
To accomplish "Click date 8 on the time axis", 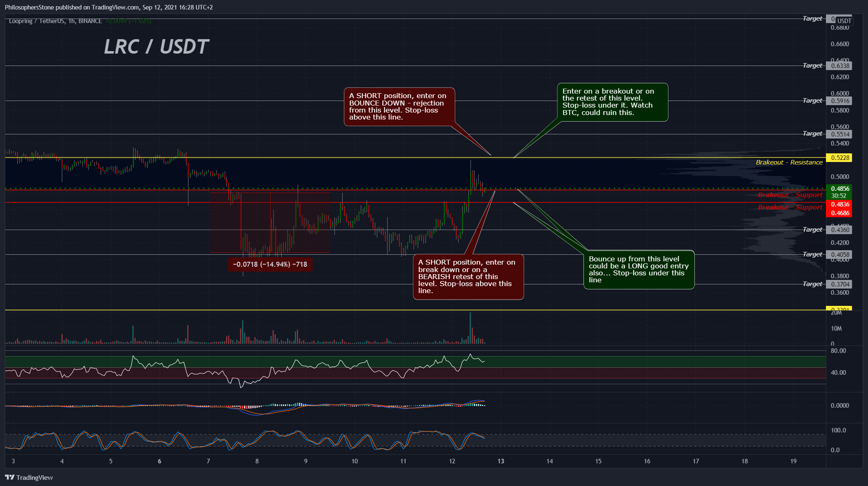I will point(257,461).
